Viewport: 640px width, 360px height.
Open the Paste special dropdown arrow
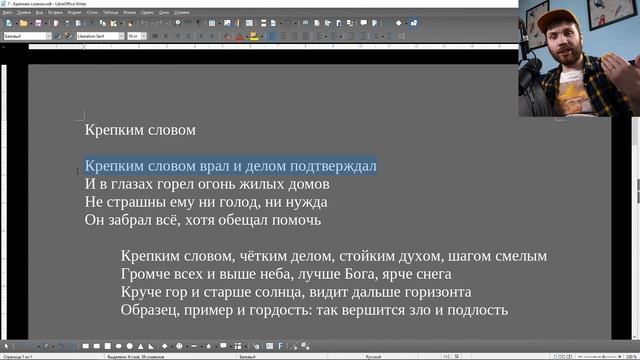tap(121, 23)
